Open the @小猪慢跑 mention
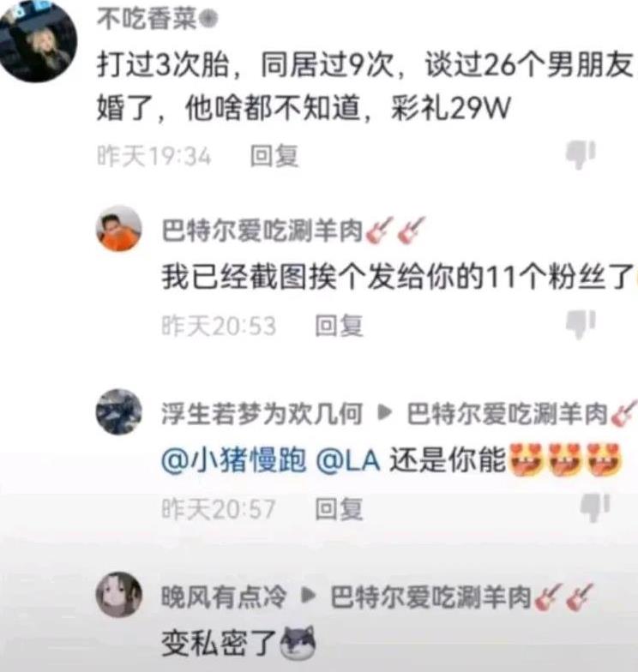The height and width of the screenshot is (672, 638). click(x=234, y=461)
